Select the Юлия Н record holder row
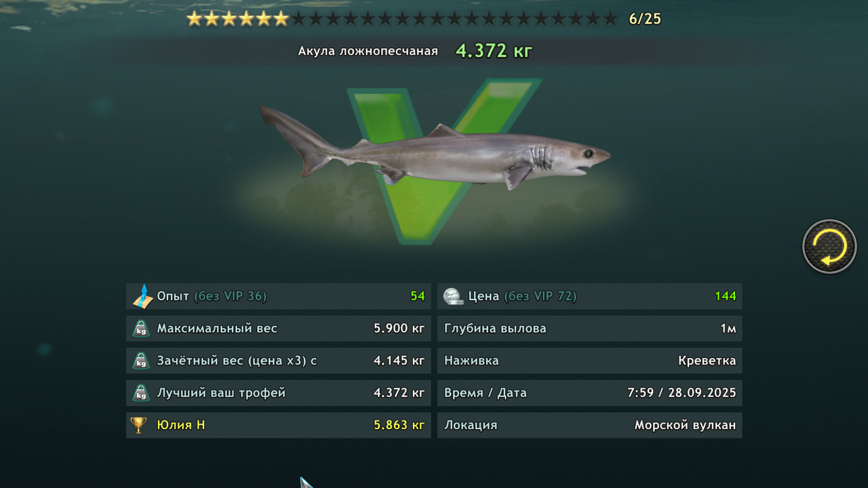 pos(279,425)
